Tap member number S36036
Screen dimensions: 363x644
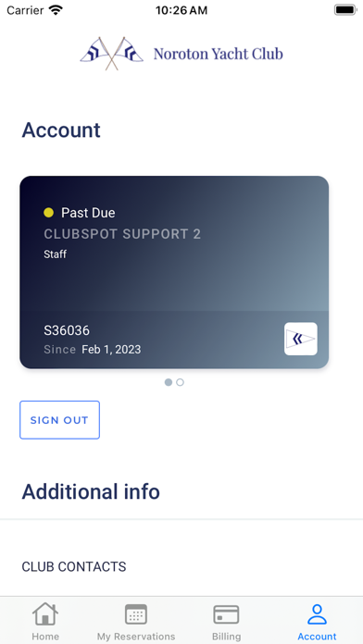(x=67, y=330)
